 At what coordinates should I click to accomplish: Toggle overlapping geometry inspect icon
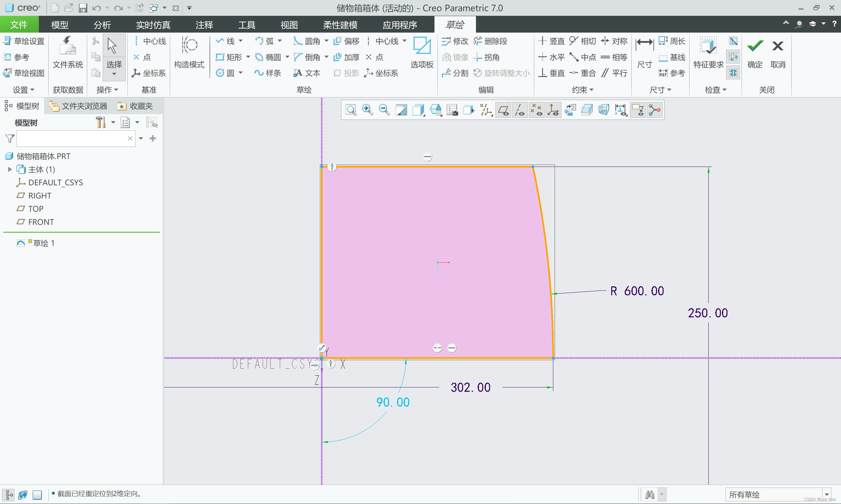coord(733,73)
